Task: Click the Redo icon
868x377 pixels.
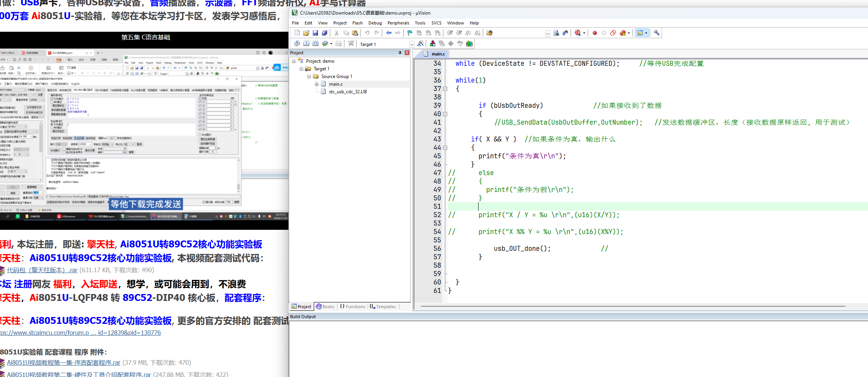Action: (x=376, y=33)
